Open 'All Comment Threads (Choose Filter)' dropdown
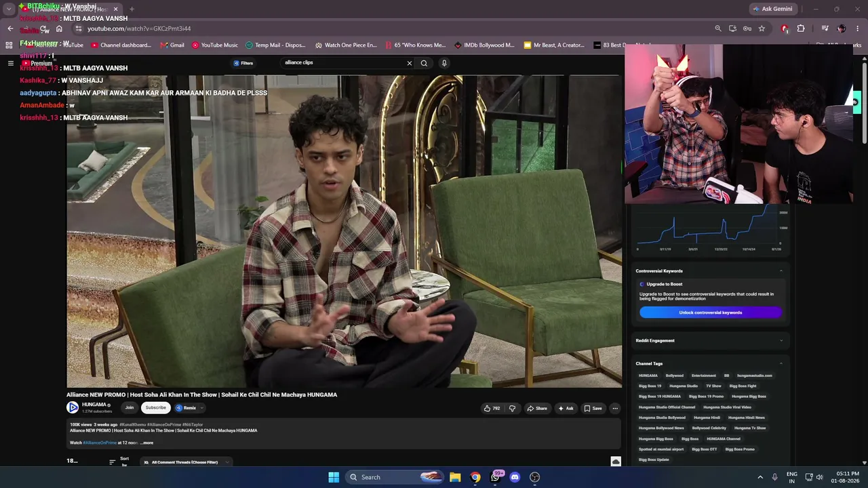This screenshot has height=488, width=868. pos(186,462)
